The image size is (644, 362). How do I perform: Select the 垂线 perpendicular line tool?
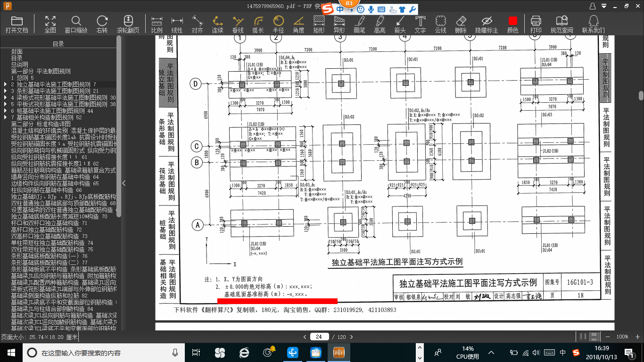click(x=238, y=25)
